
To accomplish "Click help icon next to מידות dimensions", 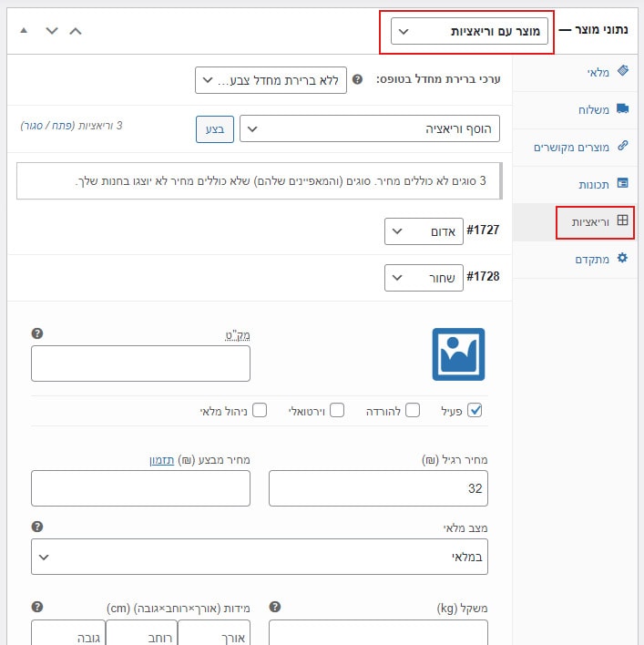I will pyautogui.click(x=37, y=607).
